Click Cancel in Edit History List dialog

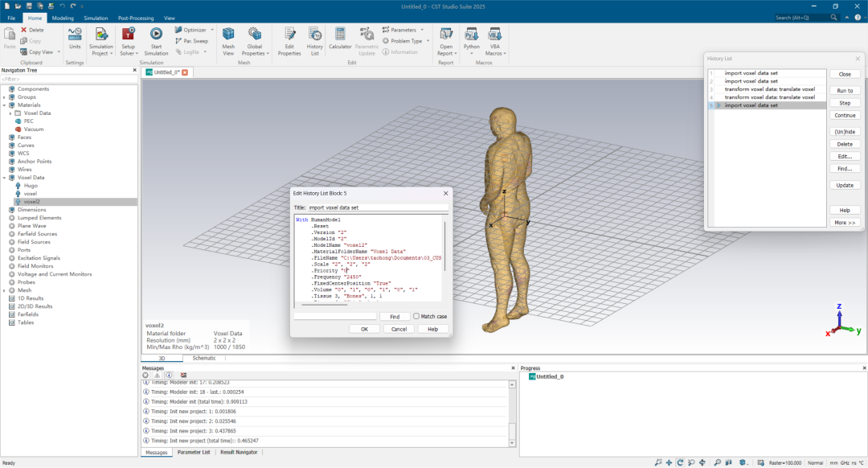[x=399, y=329]
